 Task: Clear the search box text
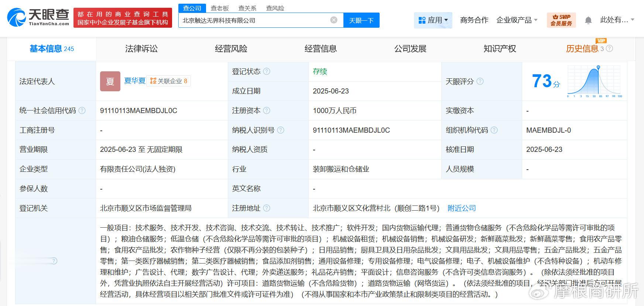[x=334, y=20]
